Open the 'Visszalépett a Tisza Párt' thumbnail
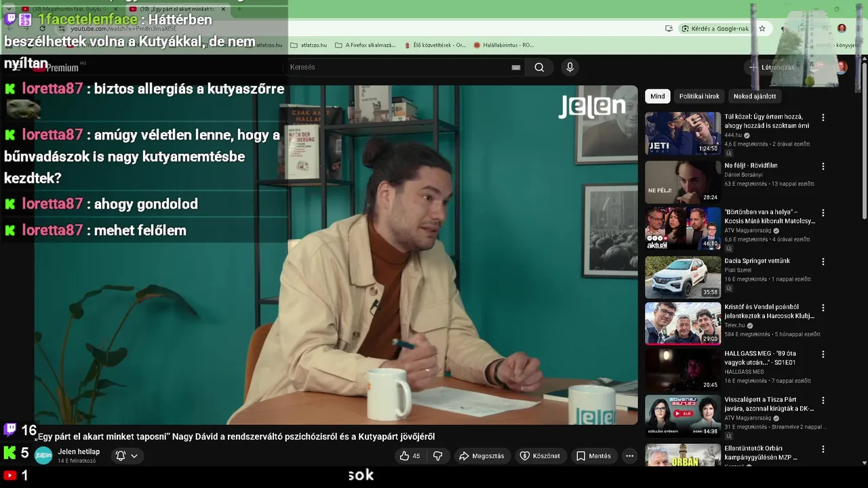The width and height of the screenshot is (868, 488). click(683, 416)
